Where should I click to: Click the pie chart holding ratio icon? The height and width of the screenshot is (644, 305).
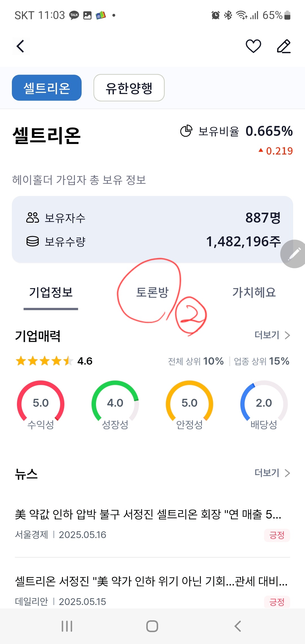pos(186,131)
